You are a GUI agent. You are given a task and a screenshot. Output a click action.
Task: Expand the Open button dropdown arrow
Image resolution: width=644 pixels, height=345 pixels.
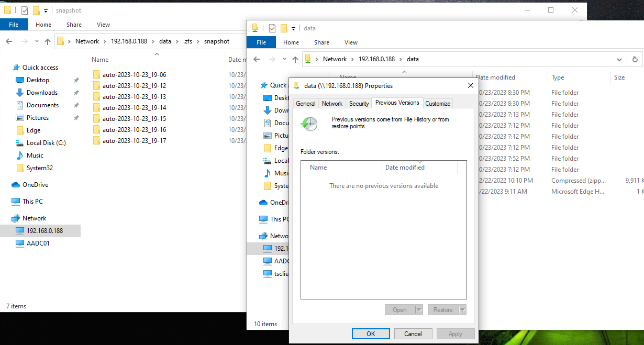419,310
